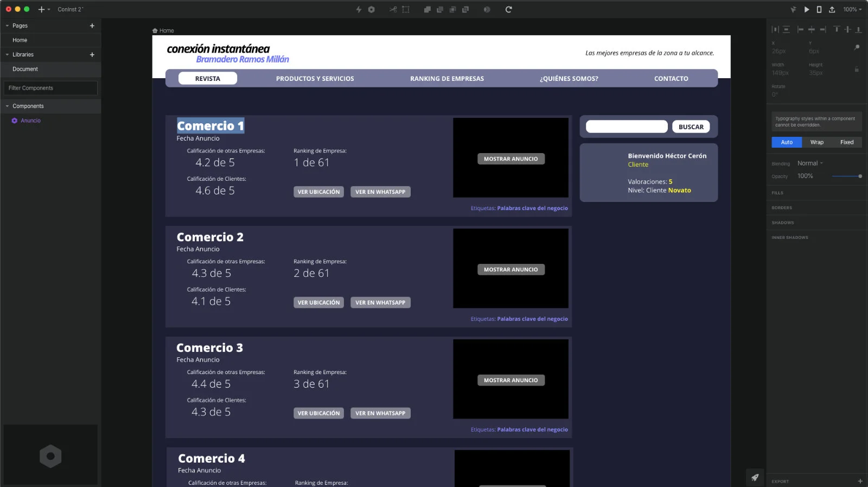Click the RANKING DE EMPRESAS nav tab
This screenshot has height=487, width=868.
(x=446, y=79)
